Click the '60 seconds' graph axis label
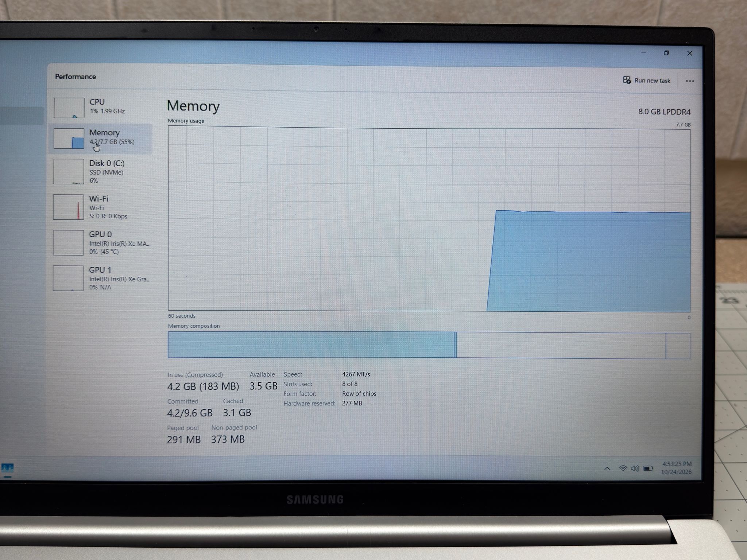 182,316
